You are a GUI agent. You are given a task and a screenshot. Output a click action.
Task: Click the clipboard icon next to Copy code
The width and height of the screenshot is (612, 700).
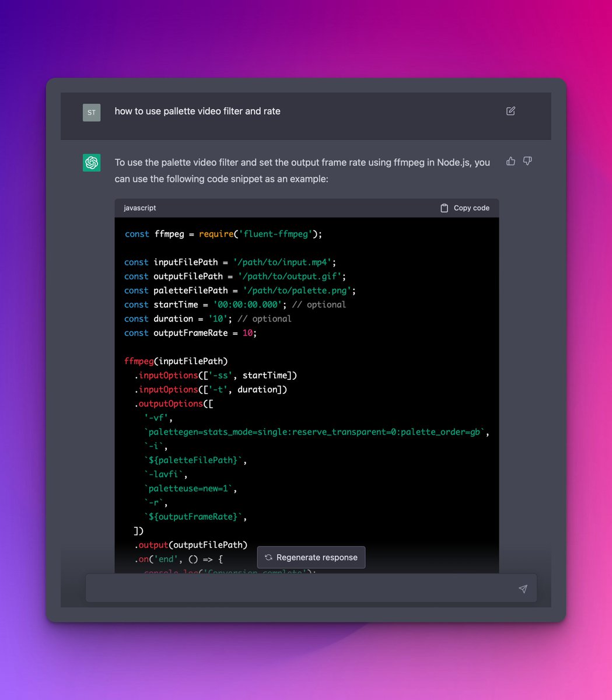(443, 208)
